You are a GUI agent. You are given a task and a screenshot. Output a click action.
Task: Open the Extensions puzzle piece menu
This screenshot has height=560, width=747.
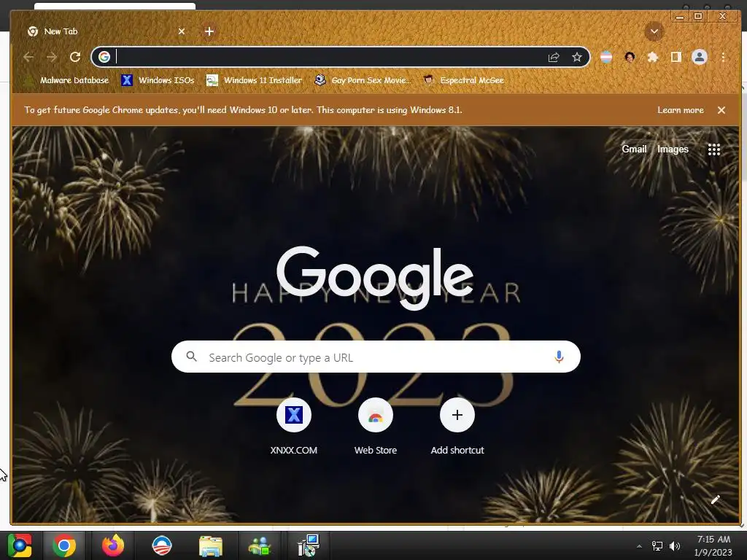click(x=653, y=57)
